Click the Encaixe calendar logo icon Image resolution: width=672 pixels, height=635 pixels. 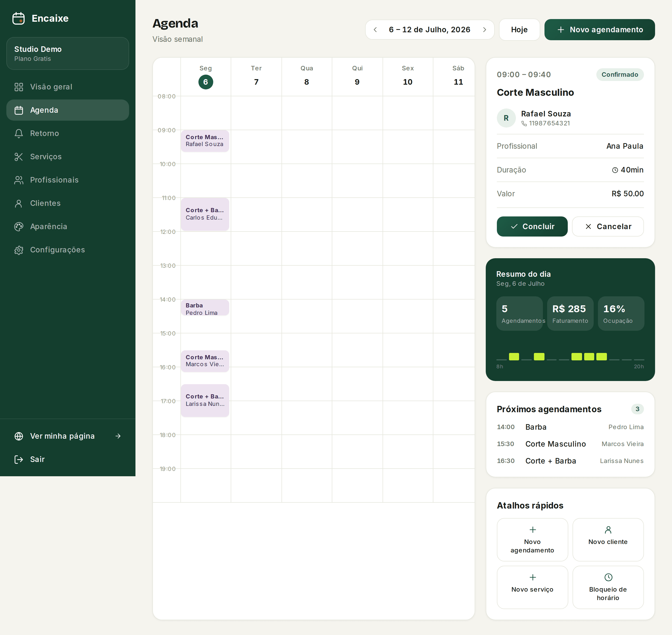19,18
